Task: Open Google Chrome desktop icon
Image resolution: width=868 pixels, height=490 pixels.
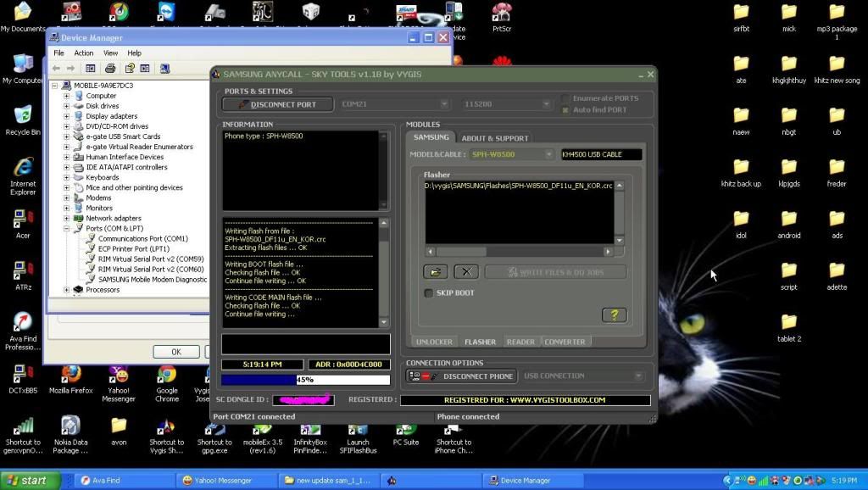Action: coord(167,383)
